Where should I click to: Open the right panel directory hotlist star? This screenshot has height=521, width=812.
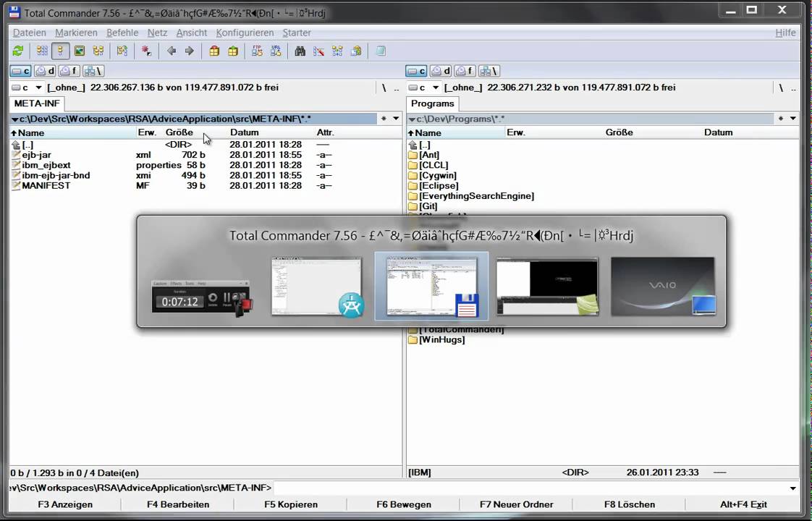pos(780,119)
